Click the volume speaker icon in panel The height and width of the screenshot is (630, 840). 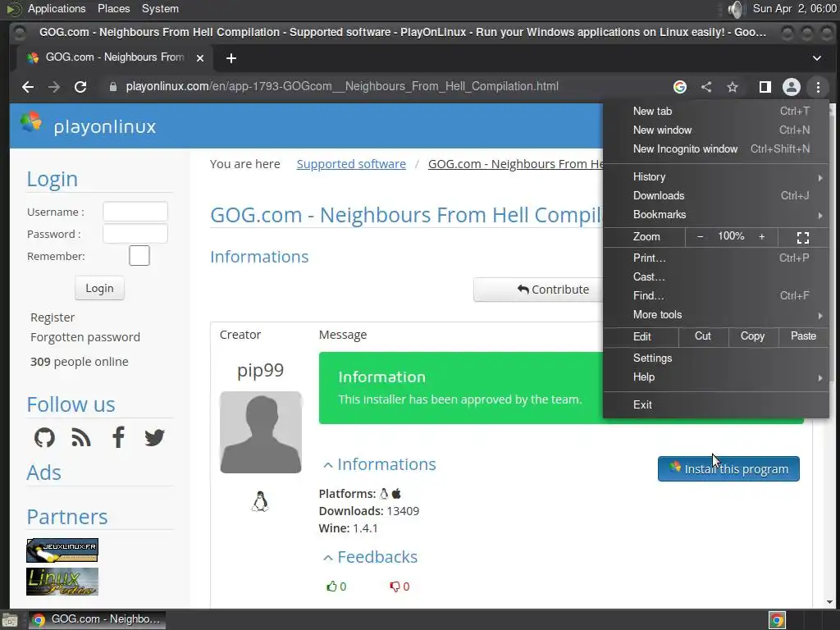pos(736,9)
